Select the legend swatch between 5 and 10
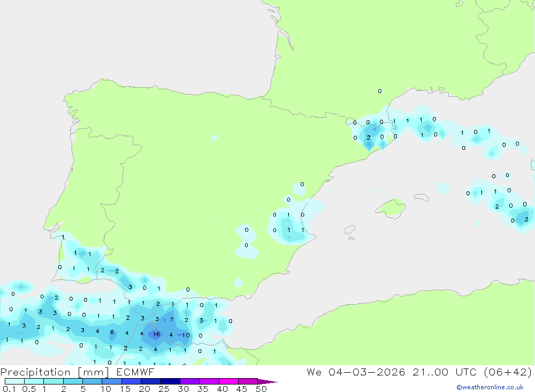 (x=92, y=381)
